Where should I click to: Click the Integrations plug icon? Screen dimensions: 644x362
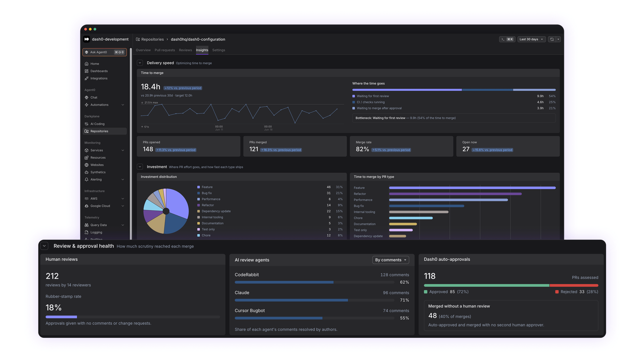87,78
